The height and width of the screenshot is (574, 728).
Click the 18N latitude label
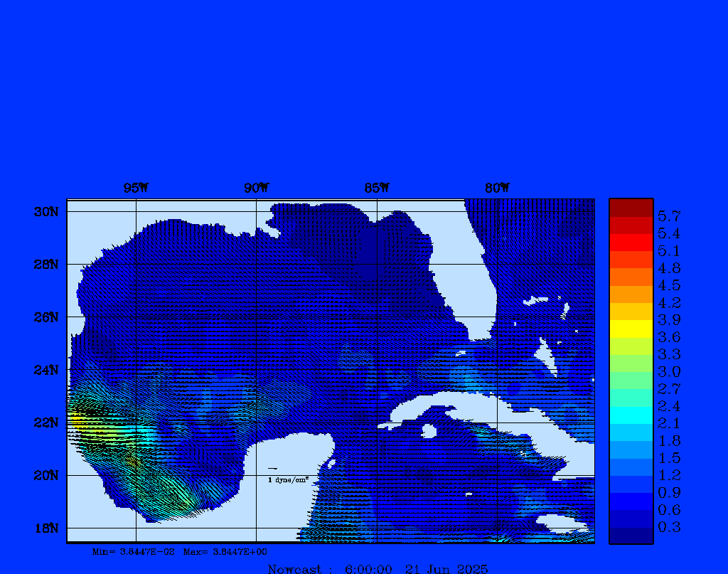point(45,528)
